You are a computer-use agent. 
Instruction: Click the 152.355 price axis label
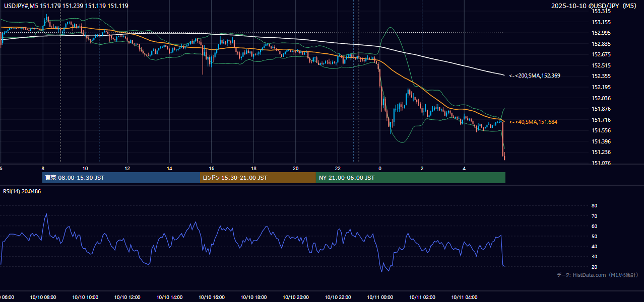tap(601, 76)
